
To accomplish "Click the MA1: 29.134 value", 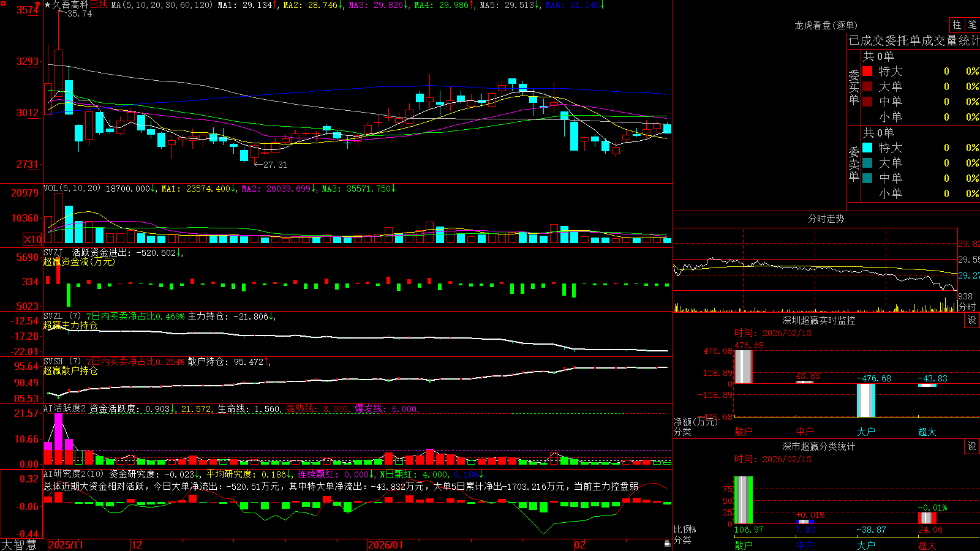I will (245, 5).
